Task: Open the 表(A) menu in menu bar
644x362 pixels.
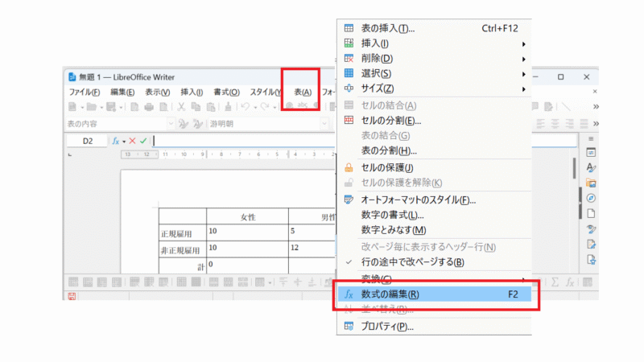Action: click(303, 92)
